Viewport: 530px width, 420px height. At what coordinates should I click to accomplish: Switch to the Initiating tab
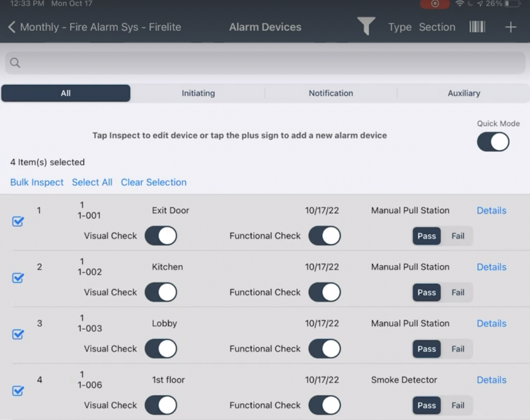[x=198, y=93]
